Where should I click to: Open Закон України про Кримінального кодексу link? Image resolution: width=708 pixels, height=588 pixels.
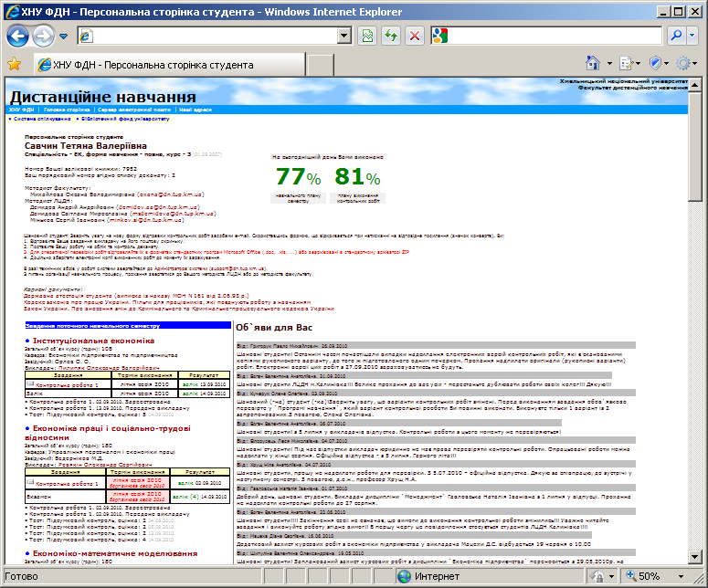179,309
